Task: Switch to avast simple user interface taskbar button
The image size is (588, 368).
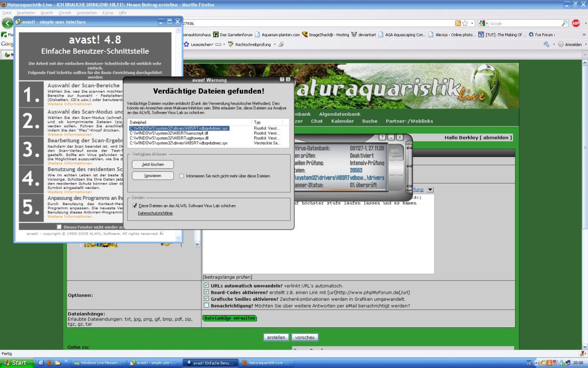Action: (154, 363)
